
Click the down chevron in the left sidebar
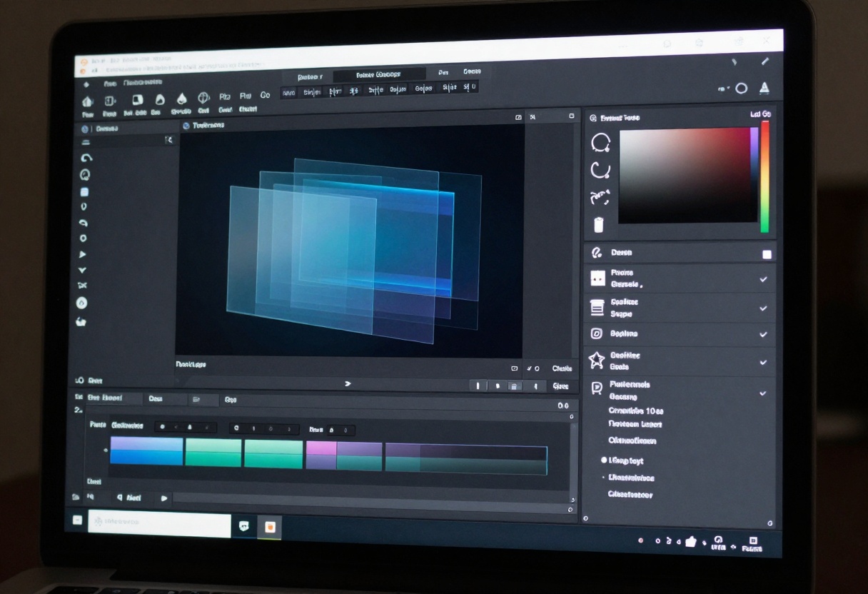coord(82,270)
